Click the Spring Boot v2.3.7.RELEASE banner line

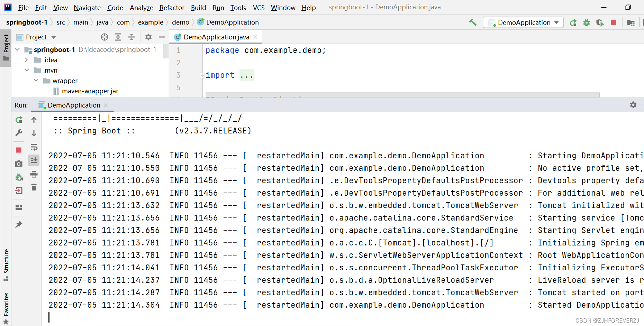[x=153, y=131]
